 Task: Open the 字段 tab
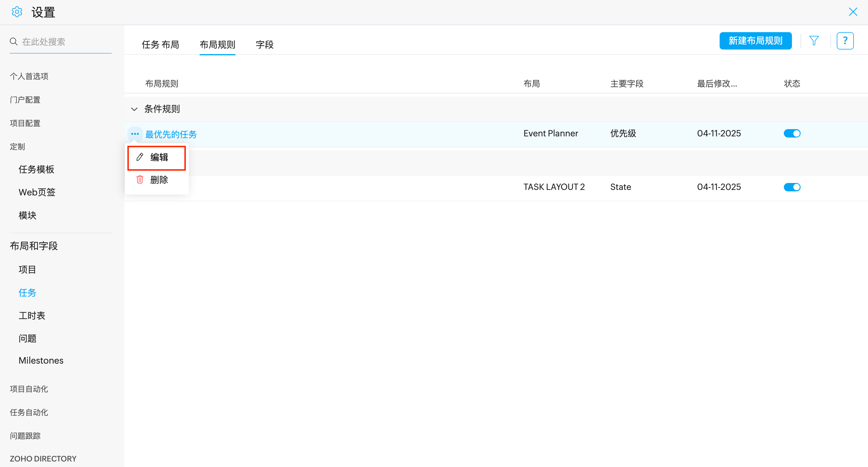tap(265, 45)
